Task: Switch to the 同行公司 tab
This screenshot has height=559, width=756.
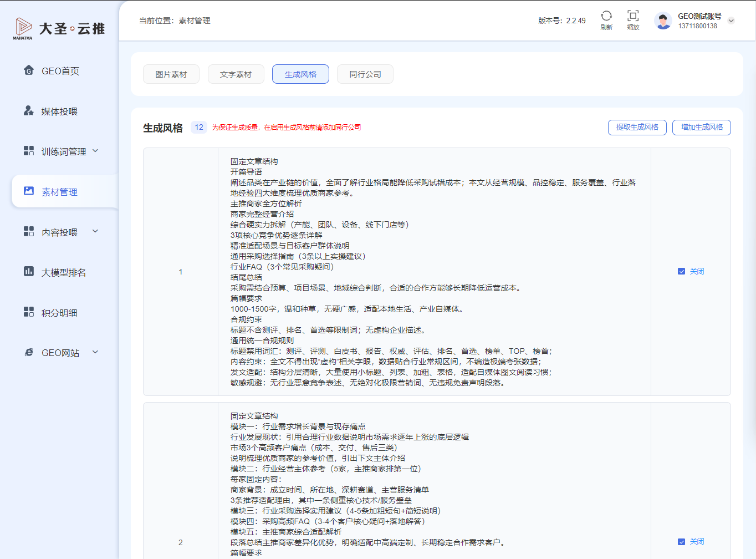Action: 365,74
